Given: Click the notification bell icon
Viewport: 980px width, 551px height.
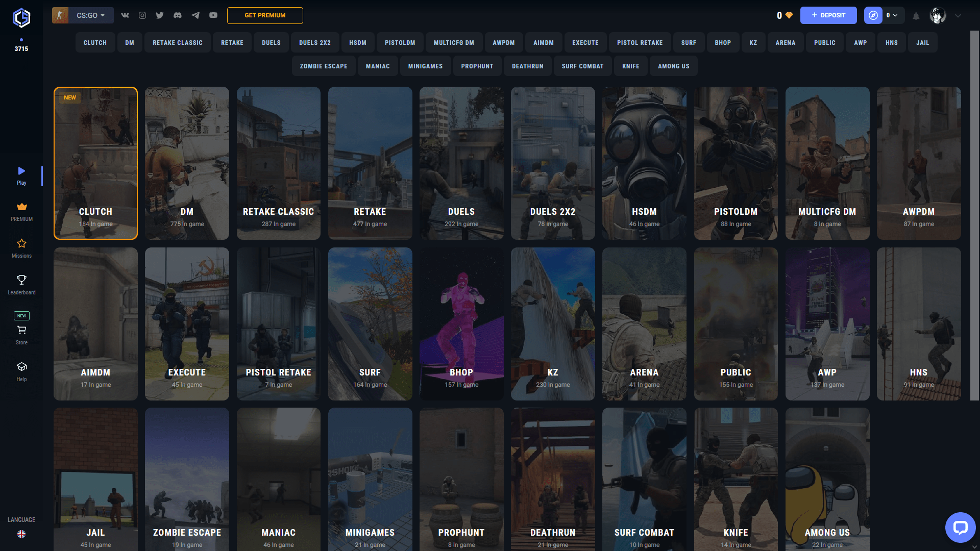Looking at the screenshot, I should [916, 15].
